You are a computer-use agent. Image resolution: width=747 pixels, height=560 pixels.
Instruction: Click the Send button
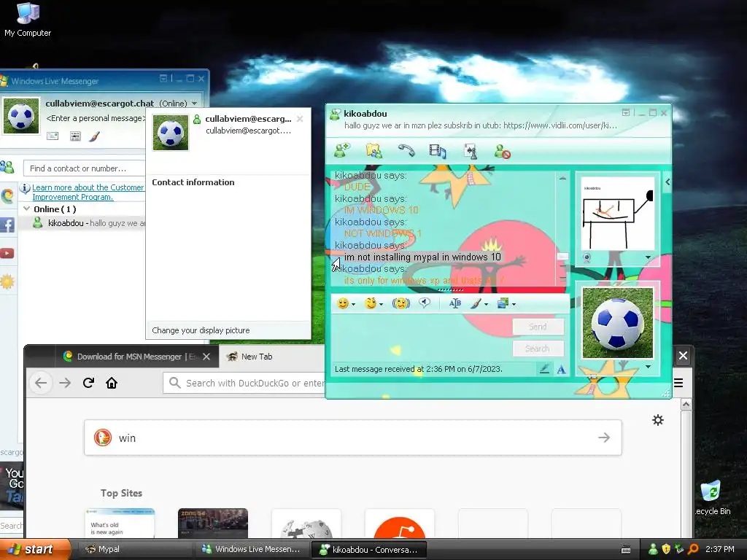pos(538,327)
